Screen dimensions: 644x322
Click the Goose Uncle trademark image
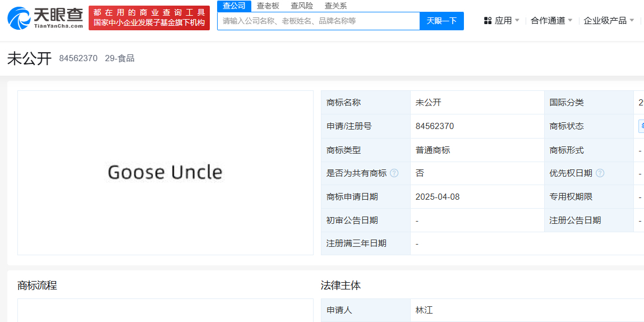pos(165,172)
